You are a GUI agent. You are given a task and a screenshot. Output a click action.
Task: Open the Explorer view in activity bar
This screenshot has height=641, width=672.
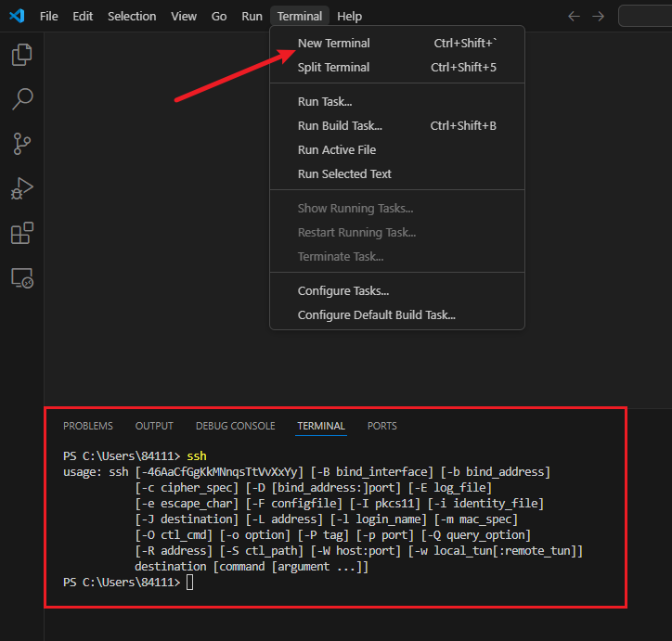21,55
